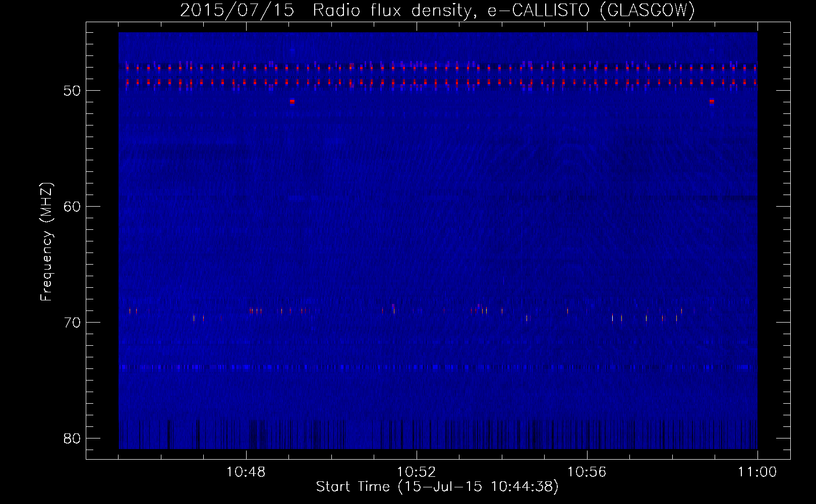The width and height of the screenshot is (816, 504).
Task: Select the Frequency (MHZ) y-axis label
Action: pos(46,241)
